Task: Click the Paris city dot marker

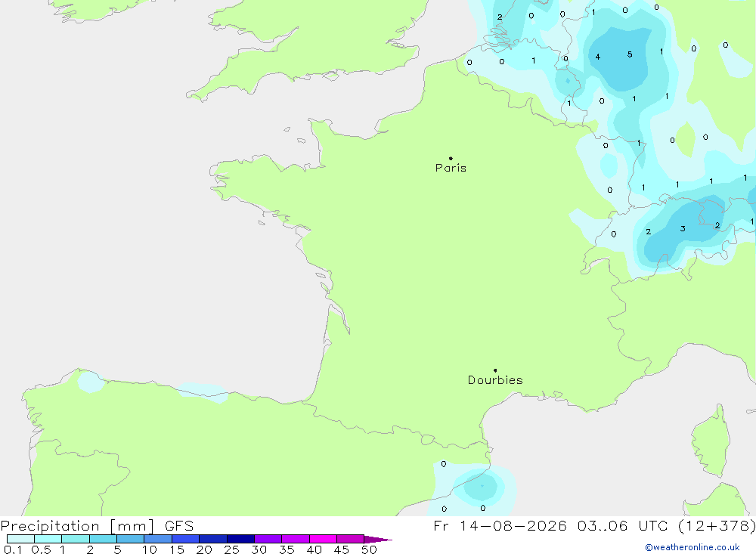Action: (451, 158)
